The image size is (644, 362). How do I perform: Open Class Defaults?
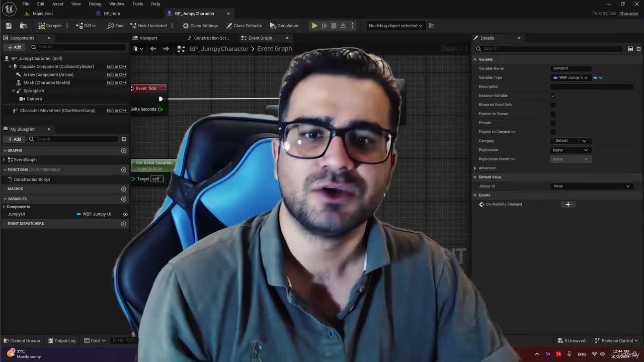point(244,26)
